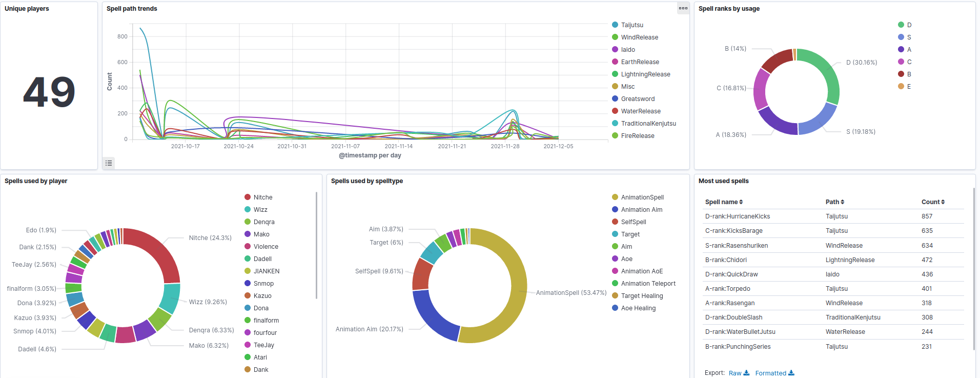980x378 pixels.
Task: Sort table by Count column arrows
Action: point(943,202)
